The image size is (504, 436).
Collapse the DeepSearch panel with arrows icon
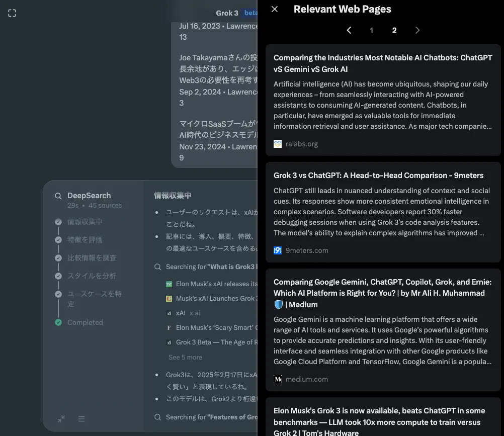[61, 418]
